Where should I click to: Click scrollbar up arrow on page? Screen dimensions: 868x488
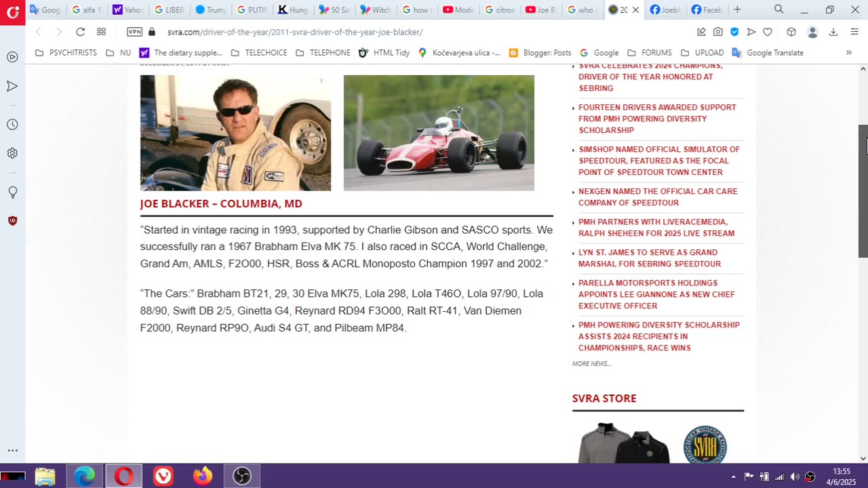tap(863, 69)
